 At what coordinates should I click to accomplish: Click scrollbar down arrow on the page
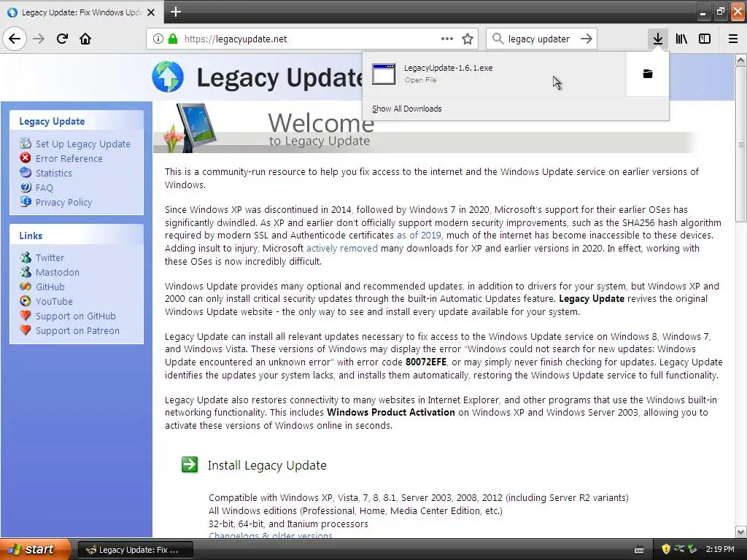point(740,532)
